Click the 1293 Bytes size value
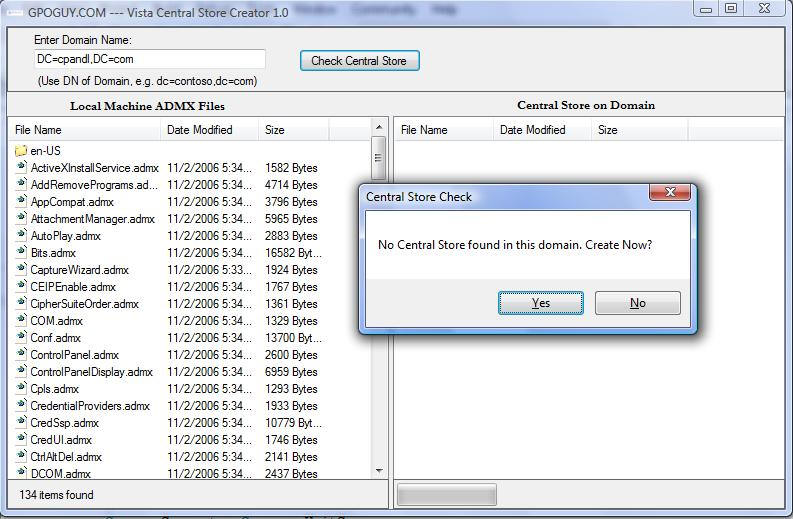 291,389
